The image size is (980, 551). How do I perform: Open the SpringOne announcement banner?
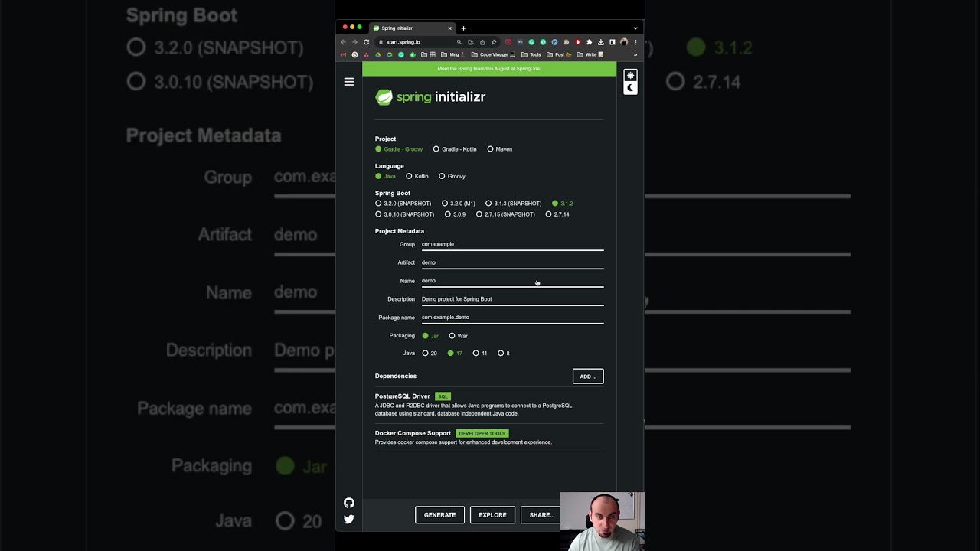[489, 69]
